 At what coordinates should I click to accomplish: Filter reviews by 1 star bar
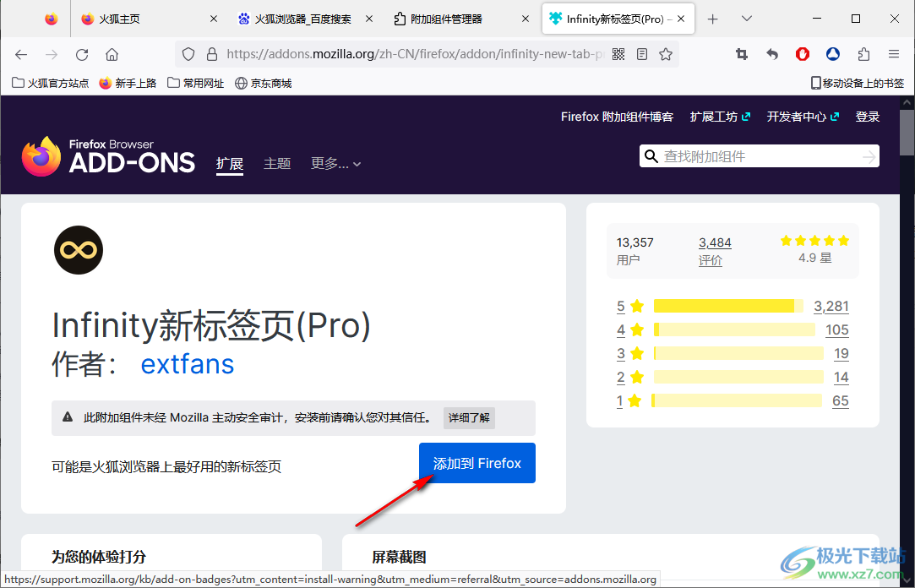tap(737, 400)
